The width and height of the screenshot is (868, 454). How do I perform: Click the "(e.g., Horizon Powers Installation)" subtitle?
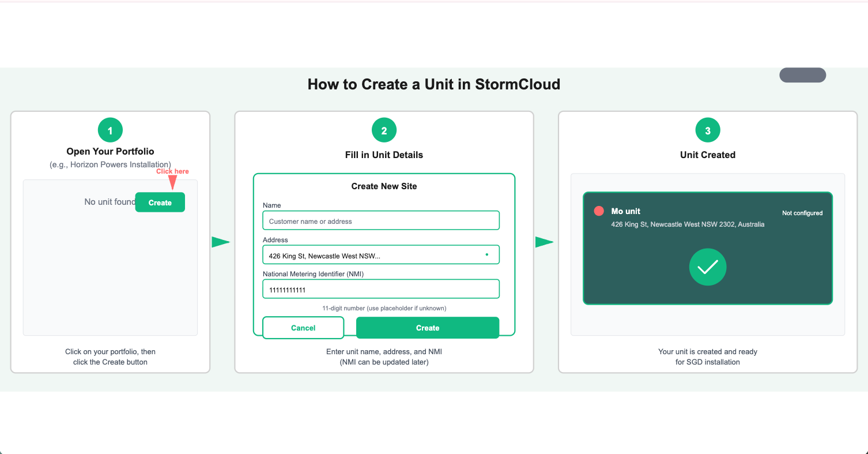pos(110,164)
